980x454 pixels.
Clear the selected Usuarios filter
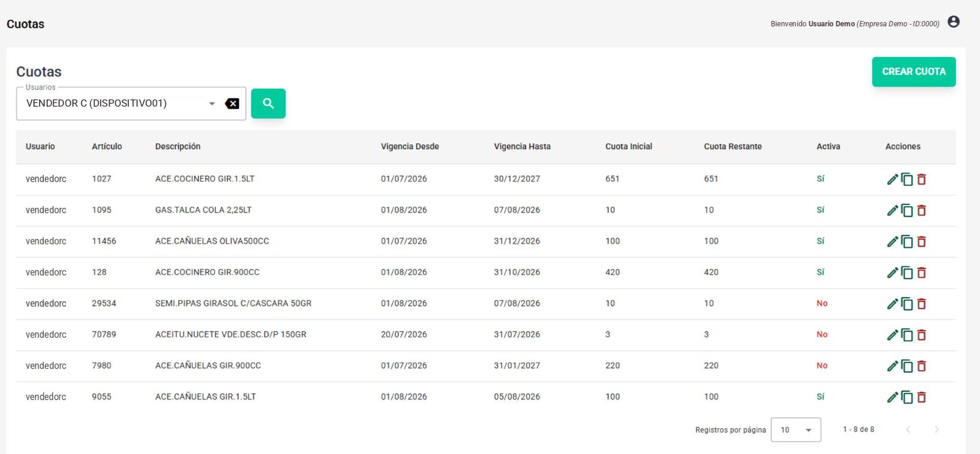click(x=232, y=104)
